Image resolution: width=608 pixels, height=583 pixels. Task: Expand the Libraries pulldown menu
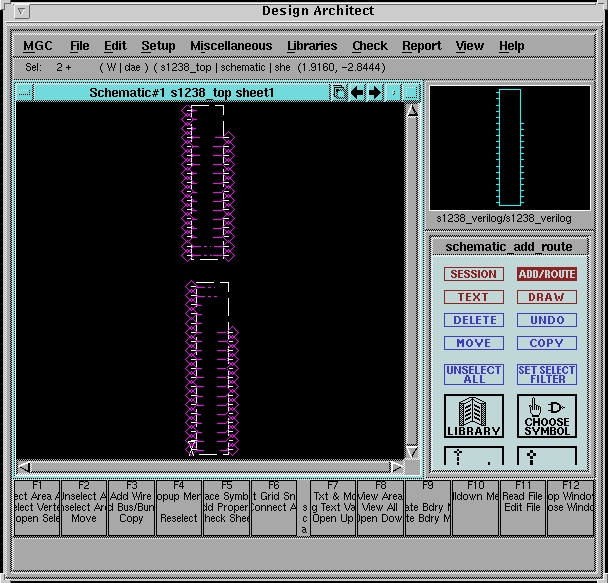(312, 46)
